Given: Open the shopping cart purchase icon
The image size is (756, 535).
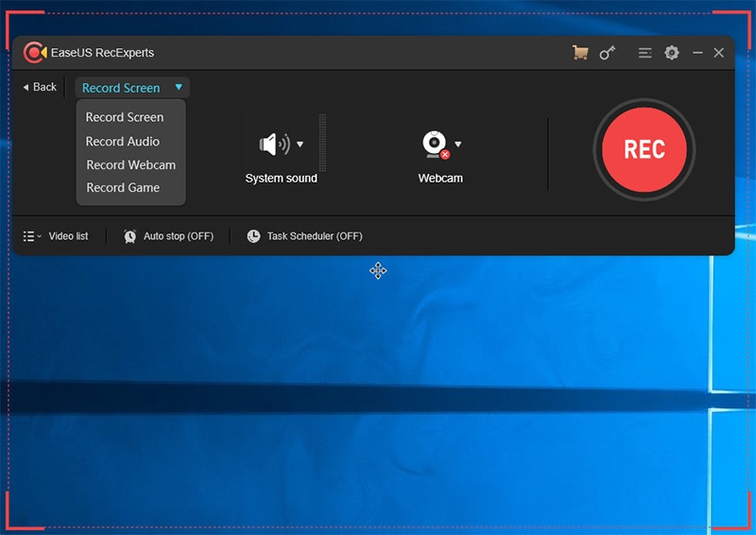Looking at the screenshot, I should tap(580, 53).
